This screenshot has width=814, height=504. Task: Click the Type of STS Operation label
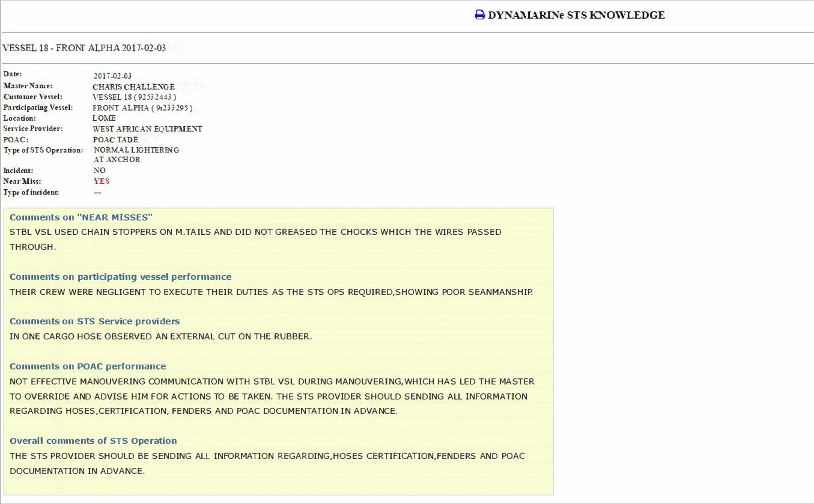pyautogui.click(x=43, y=150)
